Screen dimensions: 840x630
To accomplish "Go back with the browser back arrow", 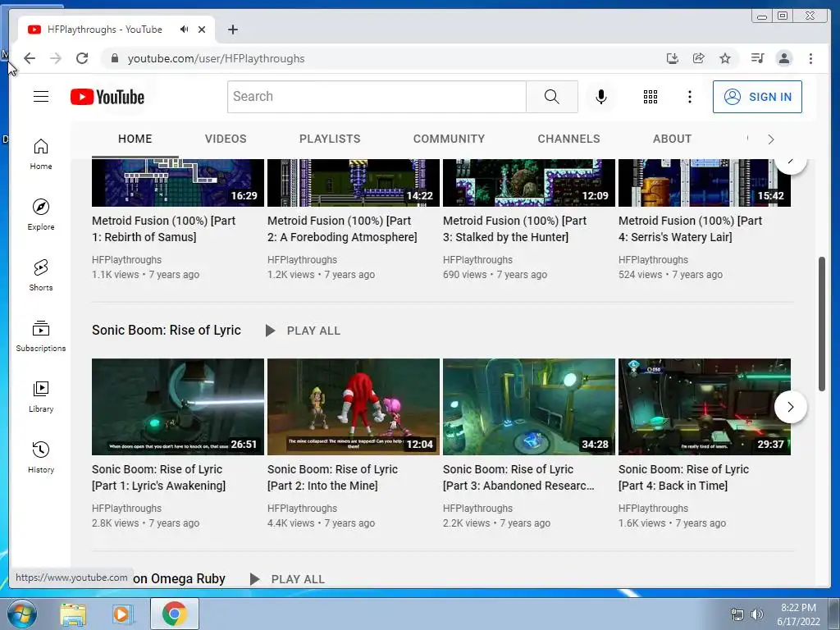I will (x=30, y=58).
